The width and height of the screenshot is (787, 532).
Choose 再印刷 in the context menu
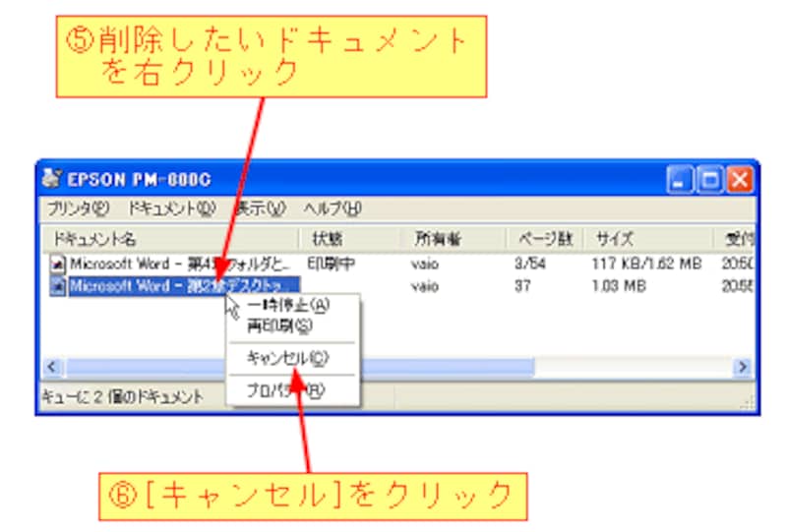(279, 326)
